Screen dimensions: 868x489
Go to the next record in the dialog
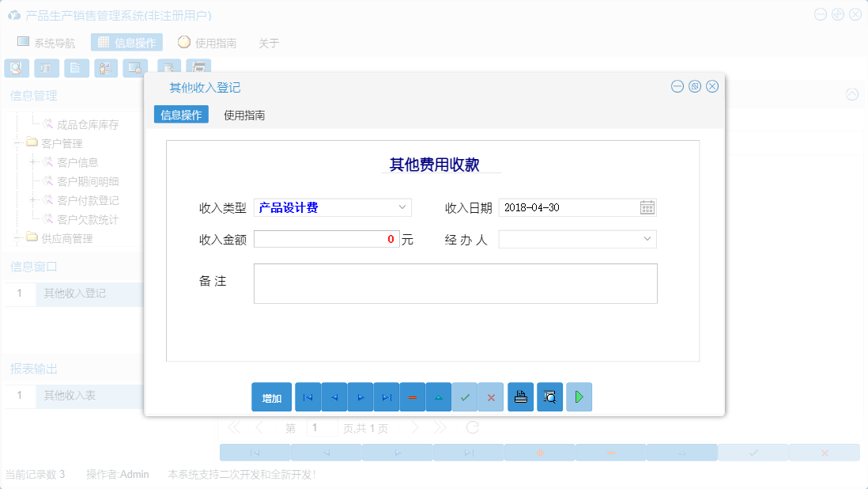360,396
